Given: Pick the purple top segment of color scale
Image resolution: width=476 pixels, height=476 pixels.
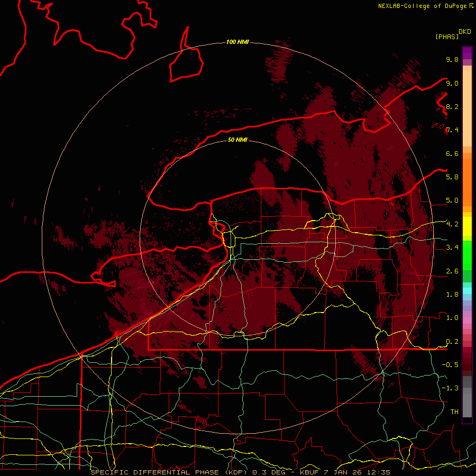Looking at the screenshot, I should [467, 53].
